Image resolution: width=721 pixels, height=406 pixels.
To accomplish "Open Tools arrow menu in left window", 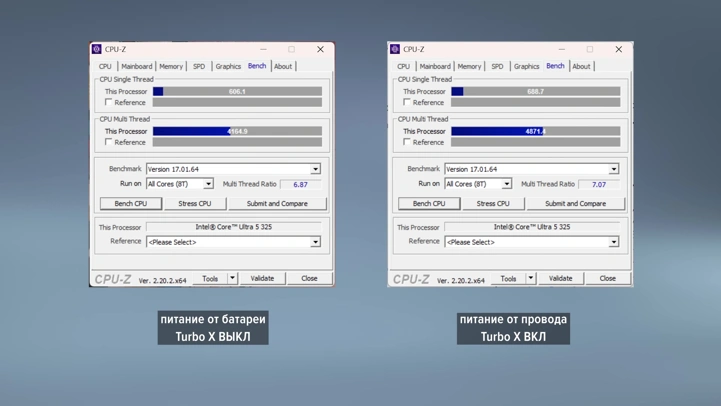I will 232,278.
